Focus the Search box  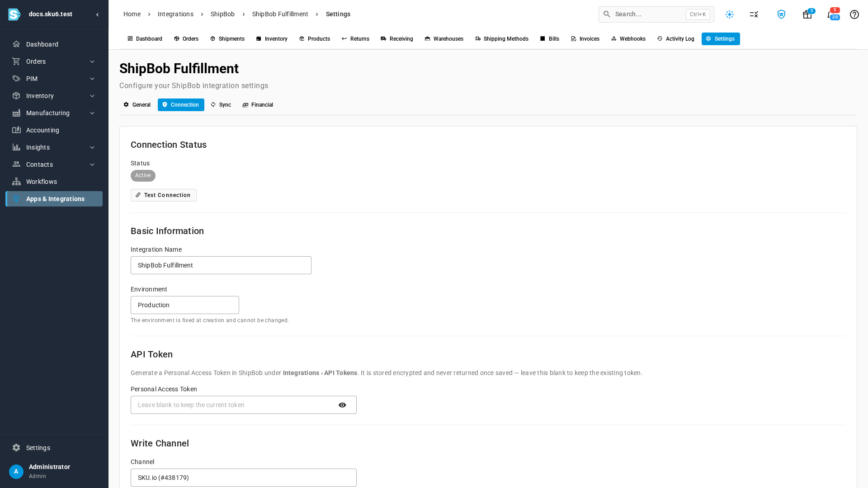pos(656,14)
